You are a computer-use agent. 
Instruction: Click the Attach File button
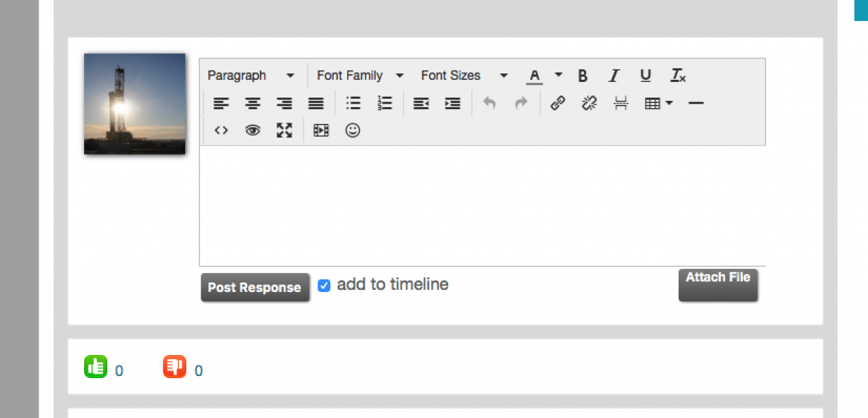coord(718,285)
